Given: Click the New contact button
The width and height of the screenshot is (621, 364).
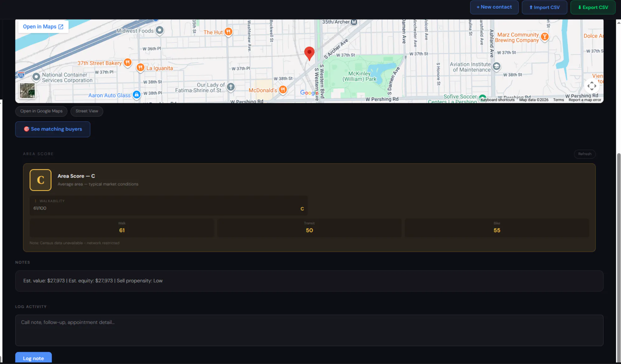Looking at the screenshot, I should point(494,7).
